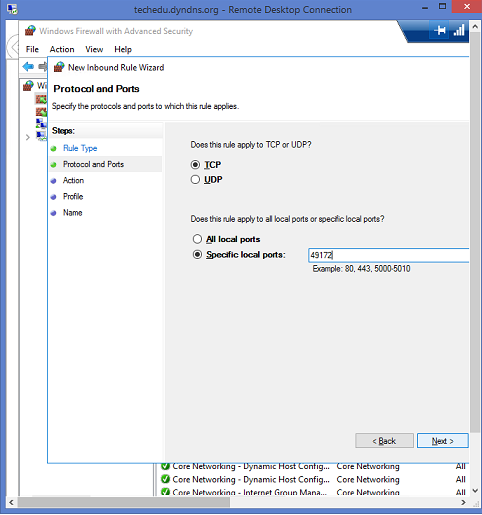The width and height of the screenshot is (482, 515).
Task: Click the gray forward arrow toolbar icon
Action: tap(43, 66)
